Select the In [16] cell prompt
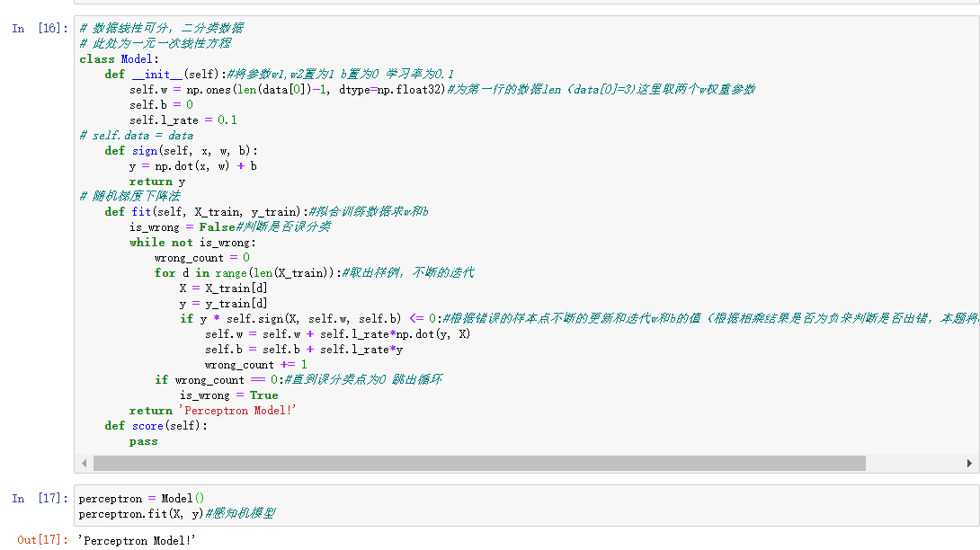980x550 pixels. point(40,28)
